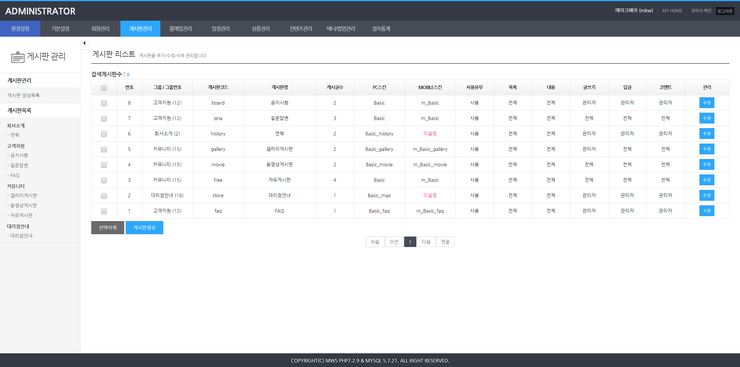This screenshot has height=367, width=740.
Task: Check the box for the movie row
Action: (x=104, y=165)
